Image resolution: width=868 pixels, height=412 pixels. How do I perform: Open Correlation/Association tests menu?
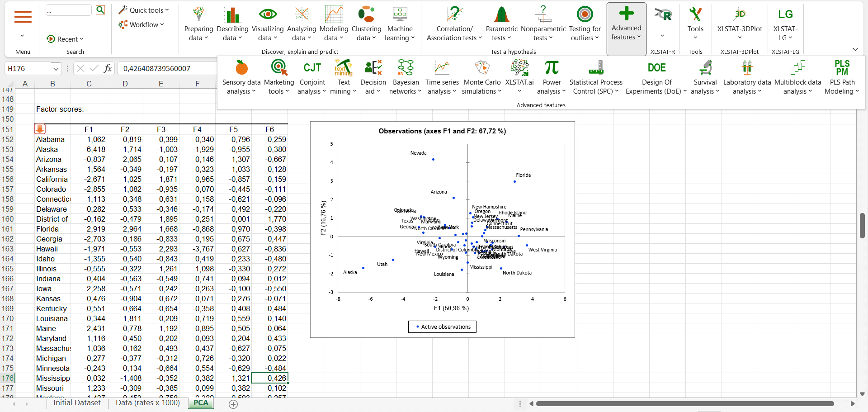pyautogui.click(x=454, y=24)
